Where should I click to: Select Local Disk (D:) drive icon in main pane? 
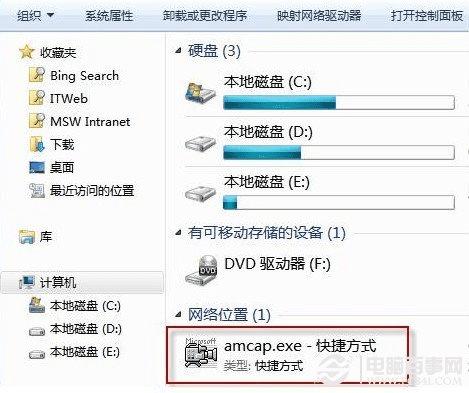200,143
